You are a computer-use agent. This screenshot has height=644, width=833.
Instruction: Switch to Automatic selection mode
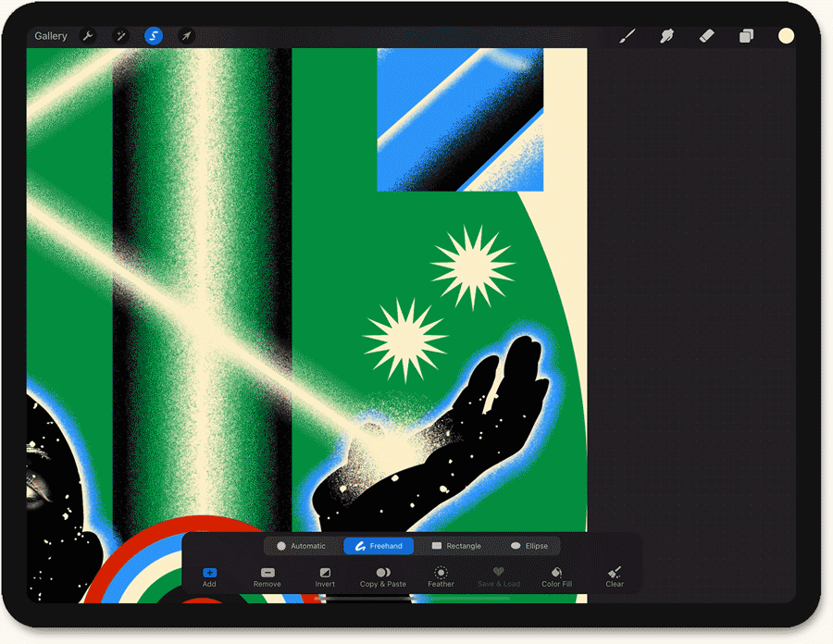[x=301, y=546]
